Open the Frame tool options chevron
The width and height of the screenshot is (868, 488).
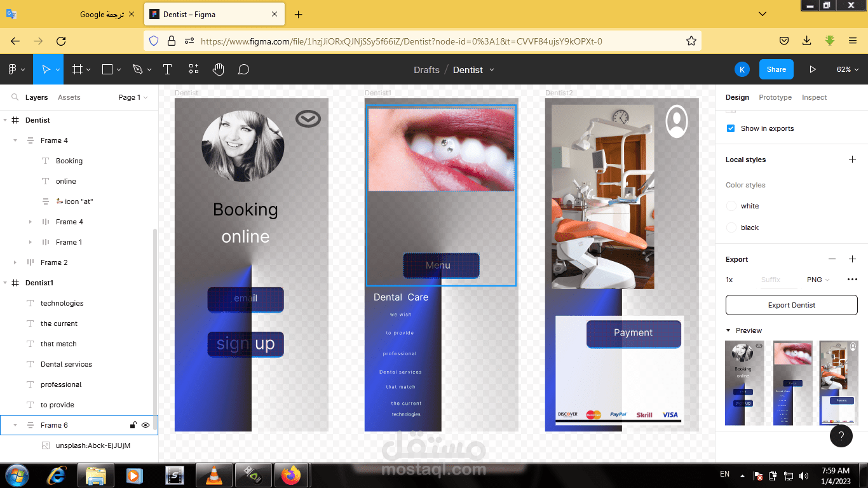point(88,70)
